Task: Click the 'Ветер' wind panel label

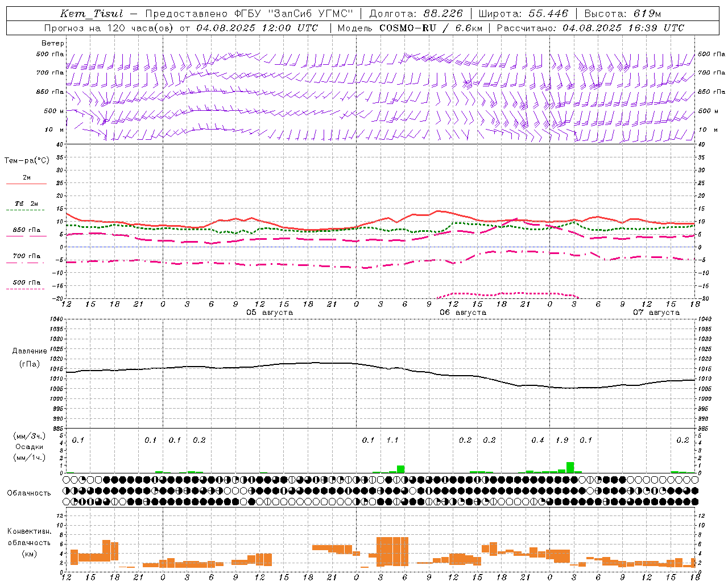Action: point(53,43)
